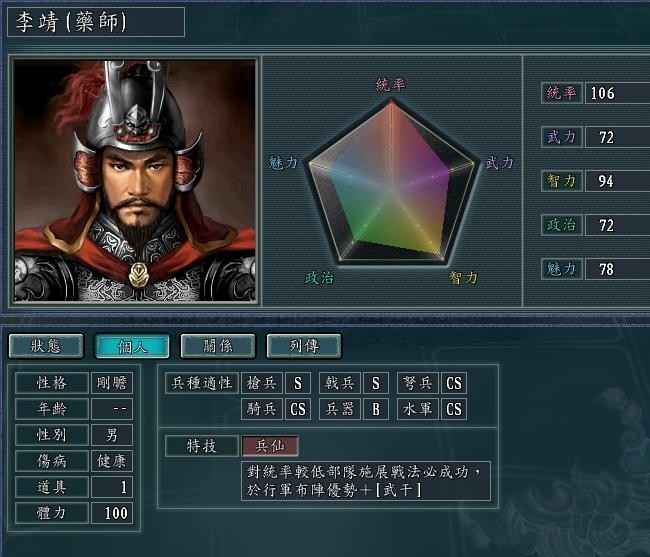Viewport: 650px width, 557px height.
Task: Open the 關係 tab
Action: click(218, 346)
